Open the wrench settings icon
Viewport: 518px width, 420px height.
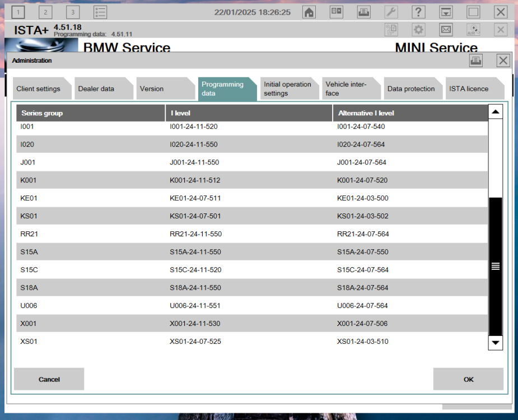(391, 12)
